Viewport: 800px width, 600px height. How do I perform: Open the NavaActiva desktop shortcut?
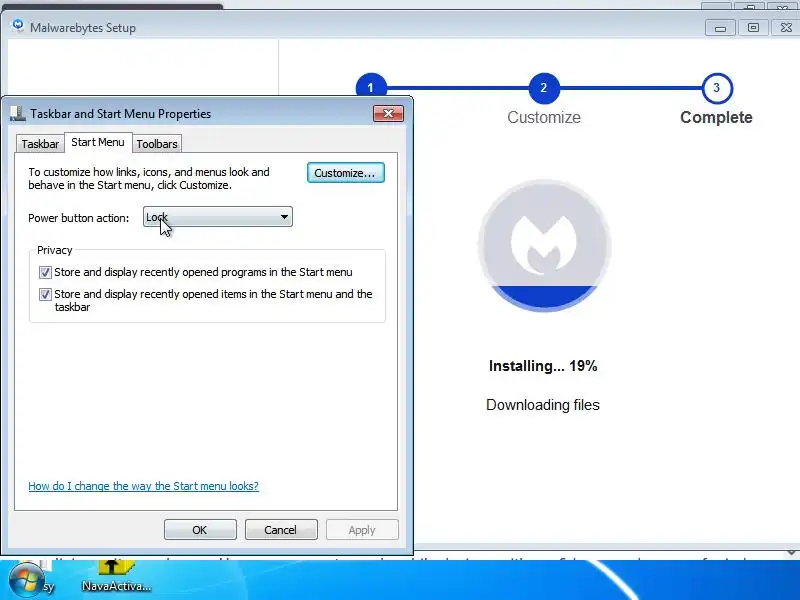click(116, 577)
